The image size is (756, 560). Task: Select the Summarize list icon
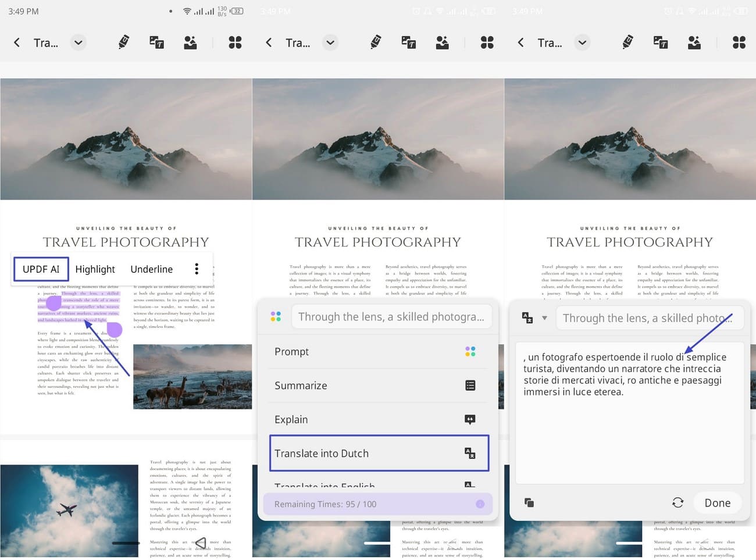[470, 385]
